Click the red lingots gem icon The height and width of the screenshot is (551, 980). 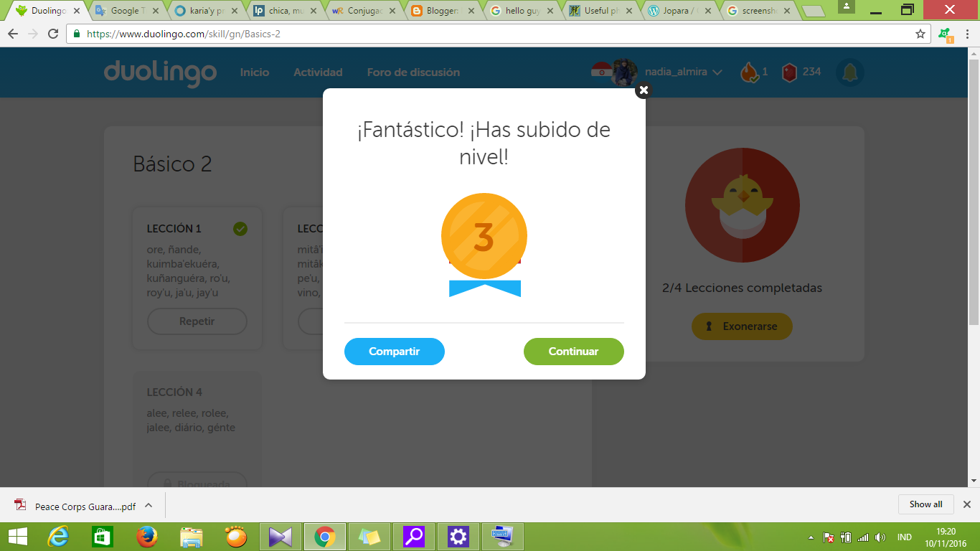[x=789, y=72]
